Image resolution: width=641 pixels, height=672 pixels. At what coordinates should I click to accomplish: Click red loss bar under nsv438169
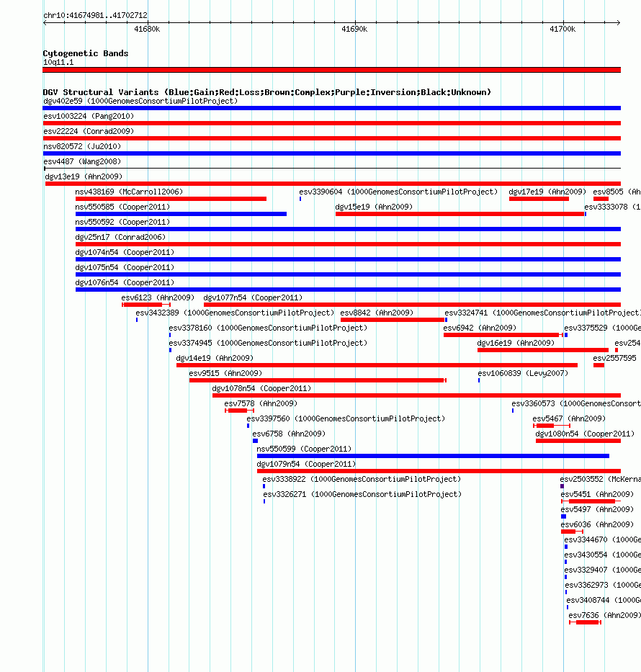pyautogui.click(x=171, y=199)
